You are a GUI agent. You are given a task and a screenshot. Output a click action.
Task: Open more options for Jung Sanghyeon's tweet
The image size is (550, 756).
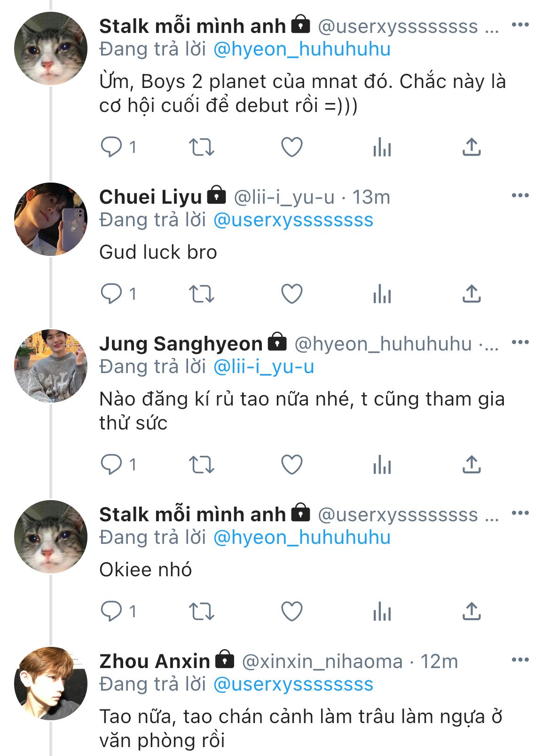(520, 342)
